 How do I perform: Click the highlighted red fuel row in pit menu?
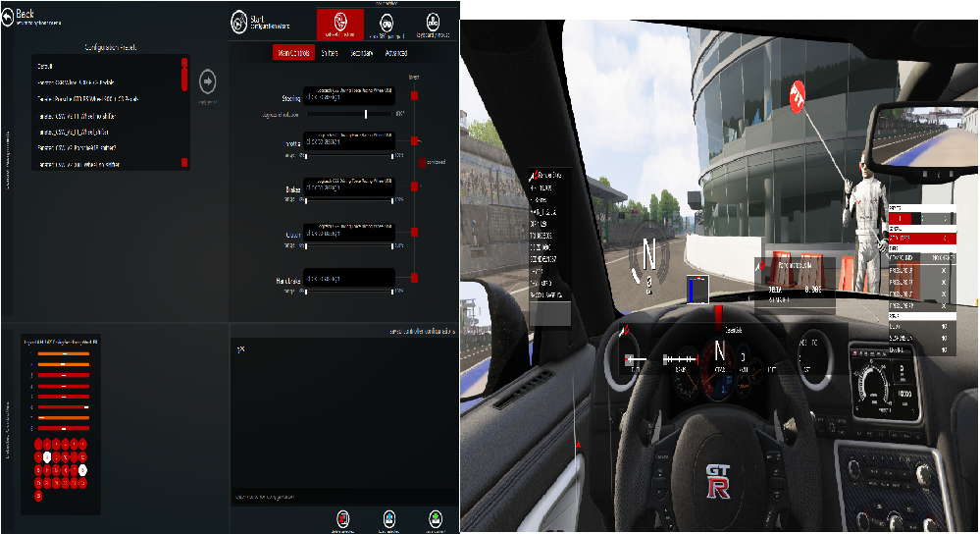(x=922, y=239)
